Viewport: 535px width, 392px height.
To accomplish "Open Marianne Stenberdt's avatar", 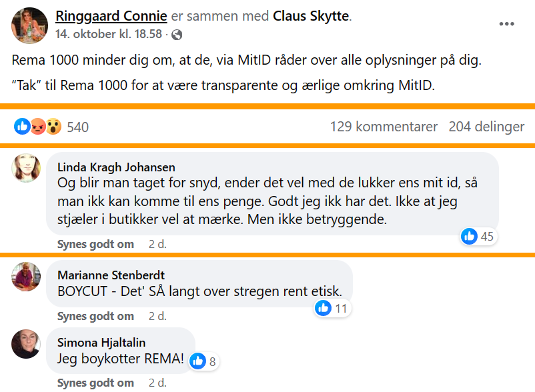I will tap(27, 276).
